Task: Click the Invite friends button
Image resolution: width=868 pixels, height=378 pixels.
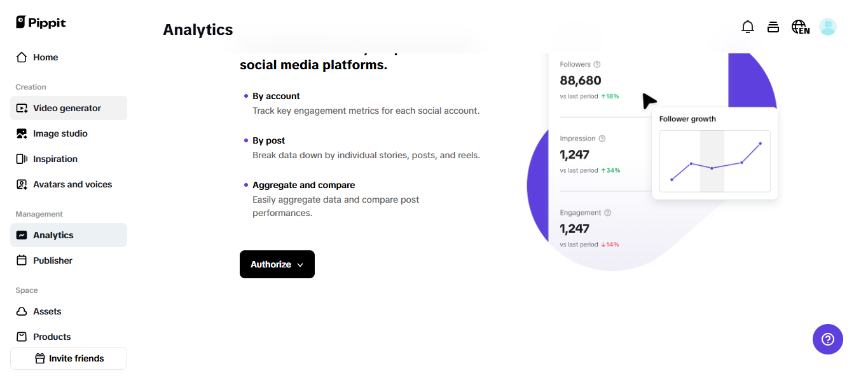Action: point(69,358)
